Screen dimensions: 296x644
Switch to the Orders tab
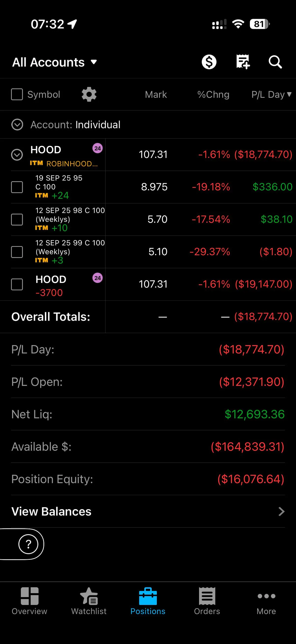point(207,601)
